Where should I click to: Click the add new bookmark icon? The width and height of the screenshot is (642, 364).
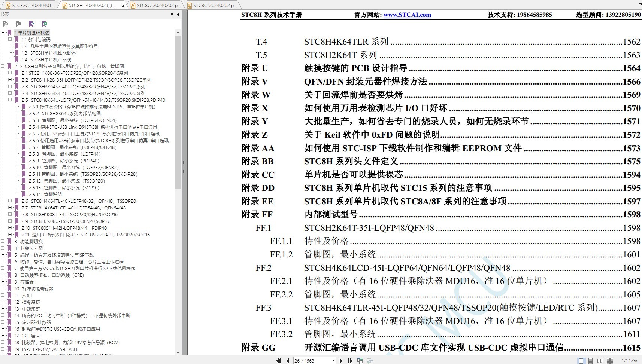pos(18,24)
